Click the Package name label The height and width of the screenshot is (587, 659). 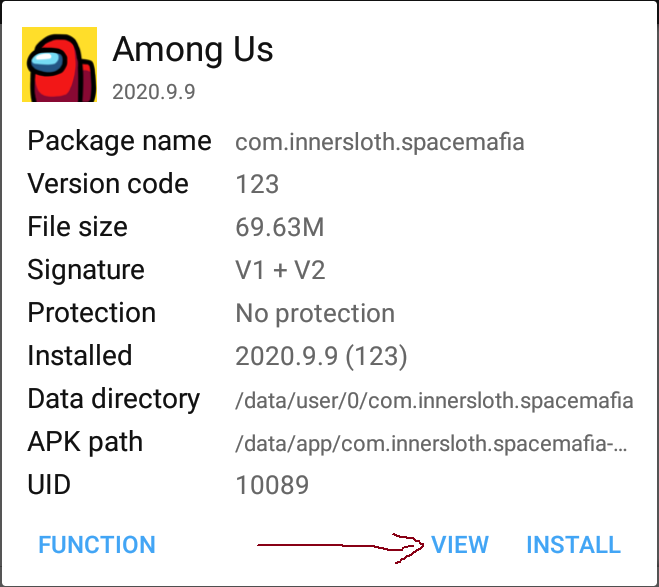[x=119, y=141]
